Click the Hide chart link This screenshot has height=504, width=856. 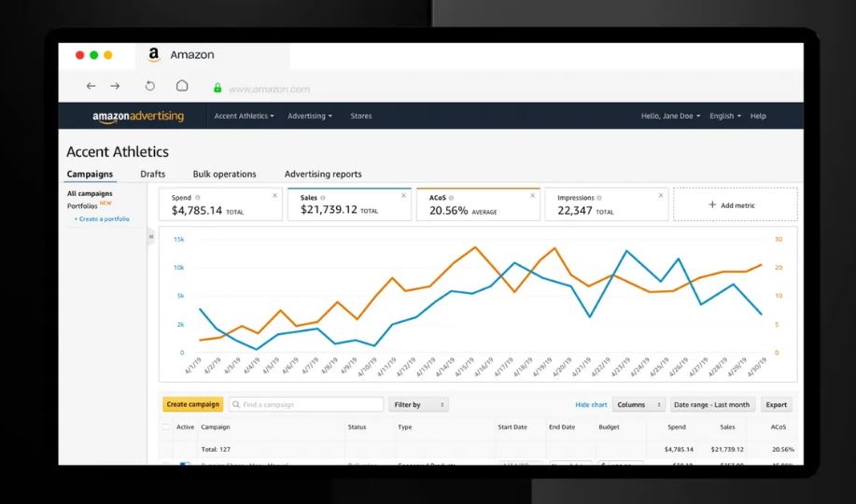(591, 405)
